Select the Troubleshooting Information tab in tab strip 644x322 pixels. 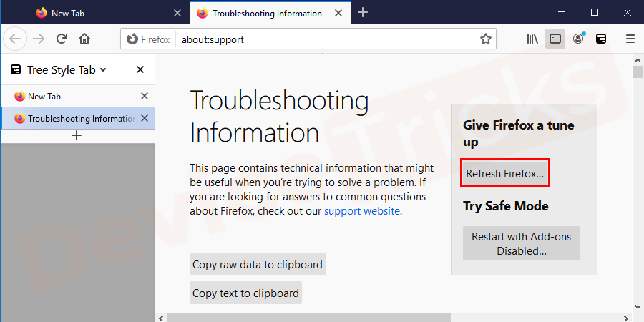[x=270, y=13]
